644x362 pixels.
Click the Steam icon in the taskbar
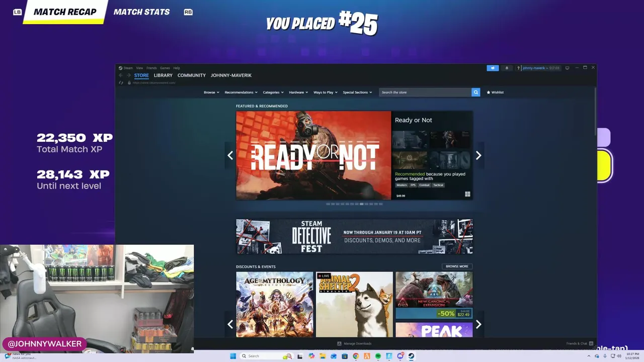[x=411, y=356]
